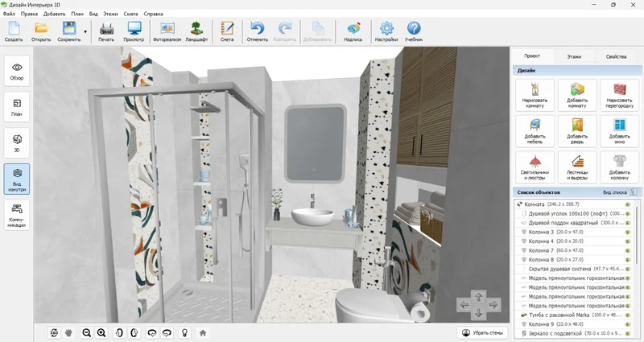
Task: Hide Скрытая душевая система via eye icon
Action: 628,269
